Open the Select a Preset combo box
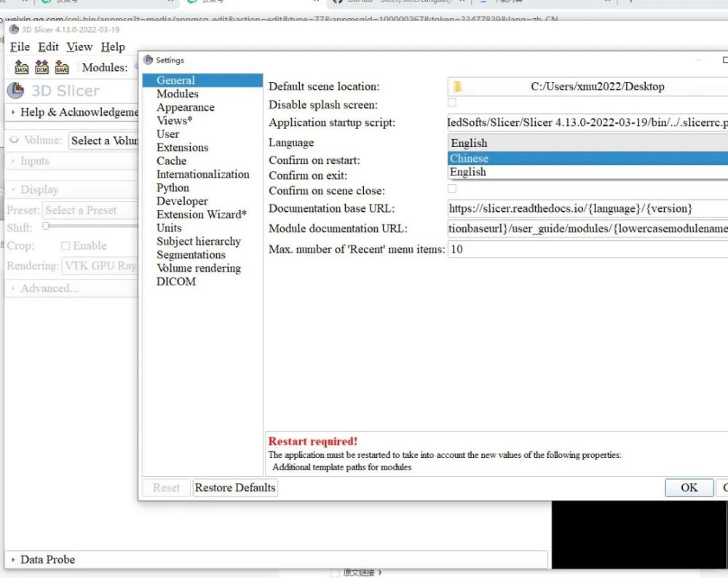The width and height of the screenshot is (728, 578). (90, 210)
